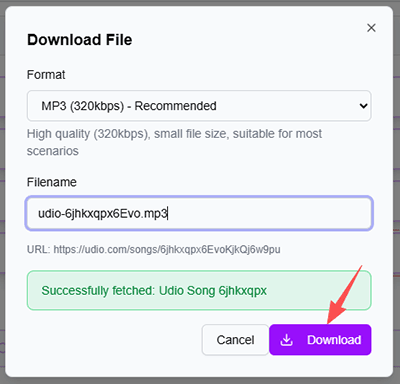Close the Download File dialog
The height and width of the screenshot is (384, 400).
click(371, 28)
